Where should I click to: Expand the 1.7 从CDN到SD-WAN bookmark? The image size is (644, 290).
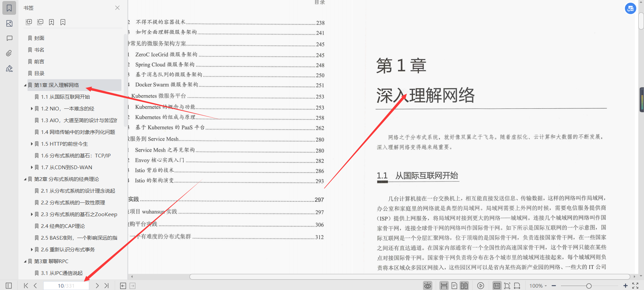pyautogui.click(x=32, y=167)
